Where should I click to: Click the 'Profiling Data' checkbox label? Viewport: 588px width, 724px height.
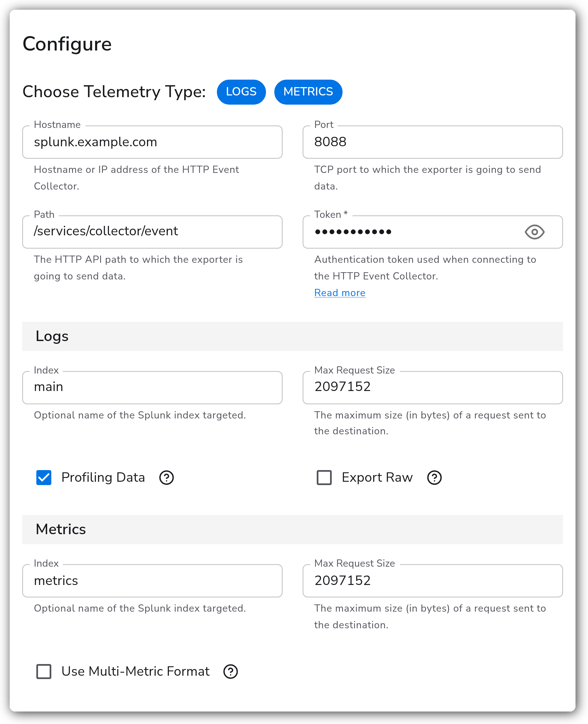pyautogui.click(x=103, y=477)
